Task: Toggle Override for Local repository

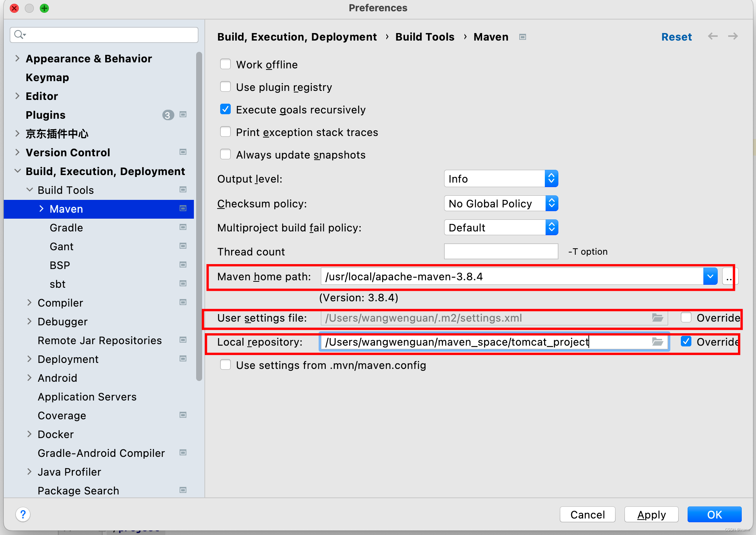Action: tap(686, 342)
